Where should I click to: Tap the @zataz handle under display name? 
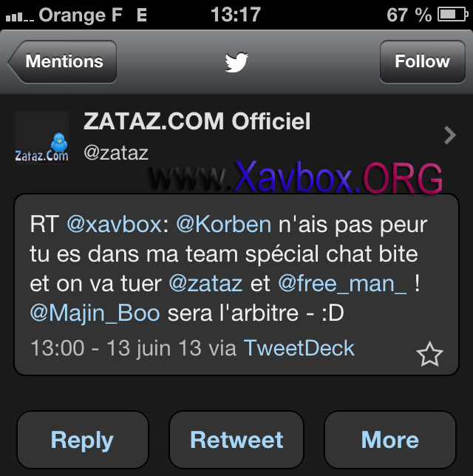tap(116, 153)
